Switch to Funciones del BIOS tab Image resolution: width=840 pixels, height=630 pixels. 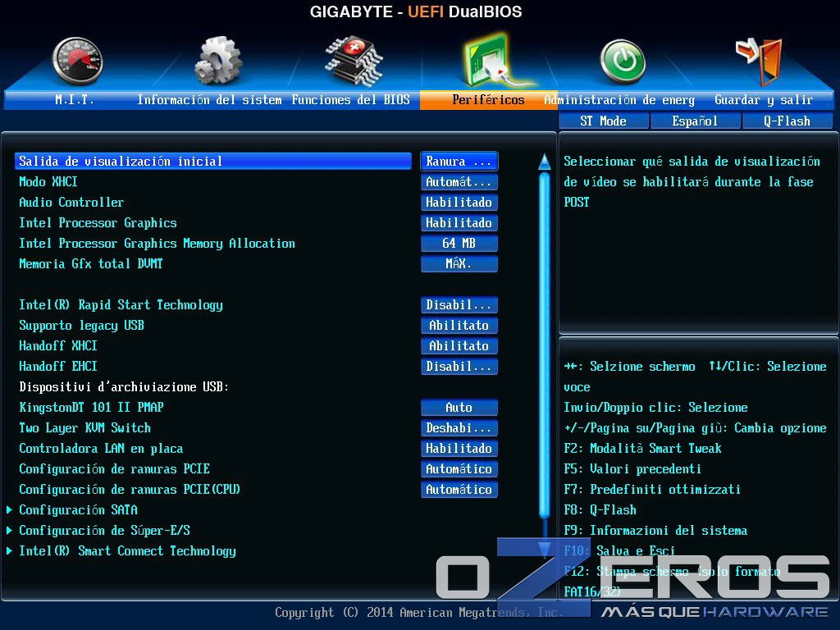click(351, 99)
